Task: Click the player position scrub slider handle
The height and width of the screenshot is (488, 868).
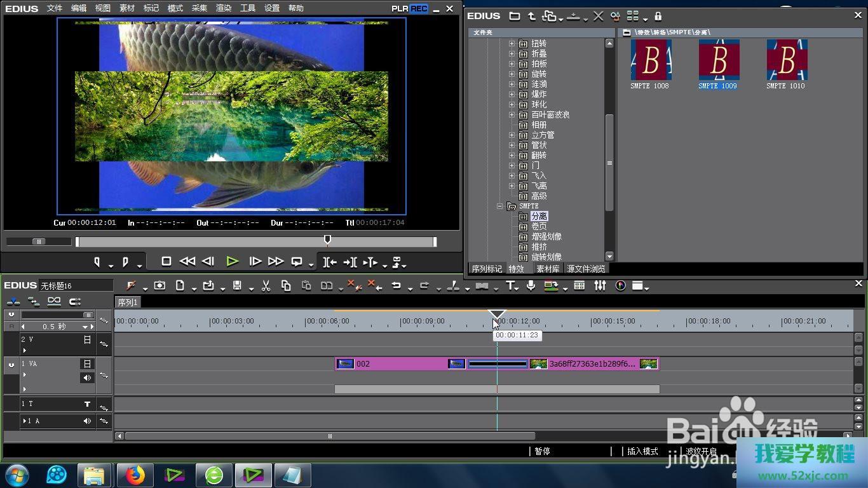Action: tap(327, 240)
